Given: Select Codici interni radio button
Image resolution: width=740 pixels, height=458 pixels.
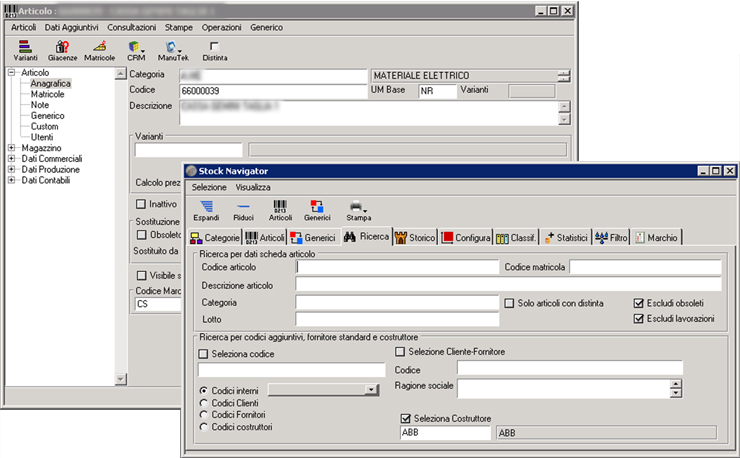Looking at the screenshot, I should point(203,390).
